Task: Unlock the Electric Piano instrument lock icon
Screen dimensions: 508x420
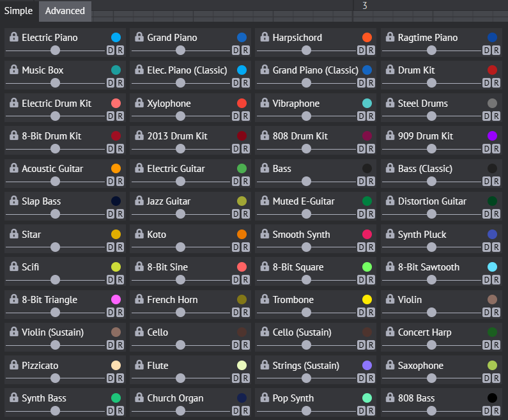Action: [x=14, y=37]
